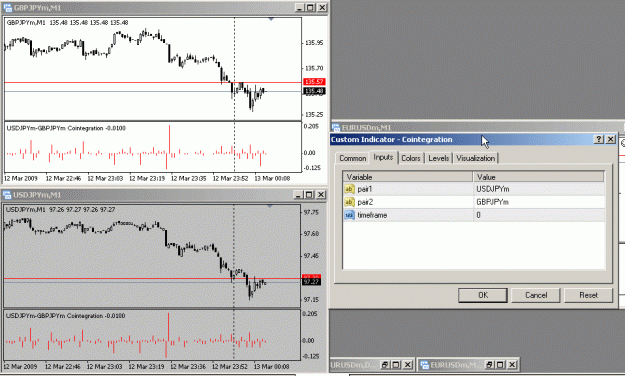Minimize the USDJPYm chart window
Screen dimensions: 625x376
coord(298,195)
